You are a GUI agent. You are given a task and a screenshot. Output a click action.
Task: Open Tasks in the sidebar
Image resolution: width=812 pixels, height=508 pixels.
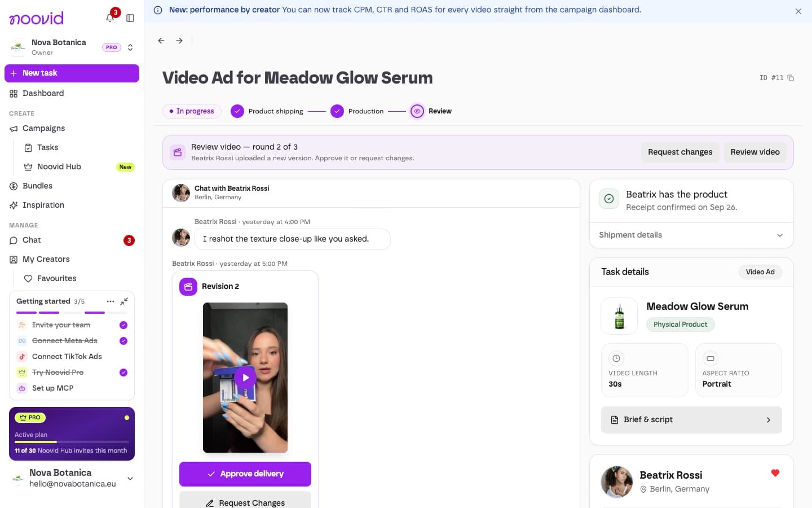point(79,148)
